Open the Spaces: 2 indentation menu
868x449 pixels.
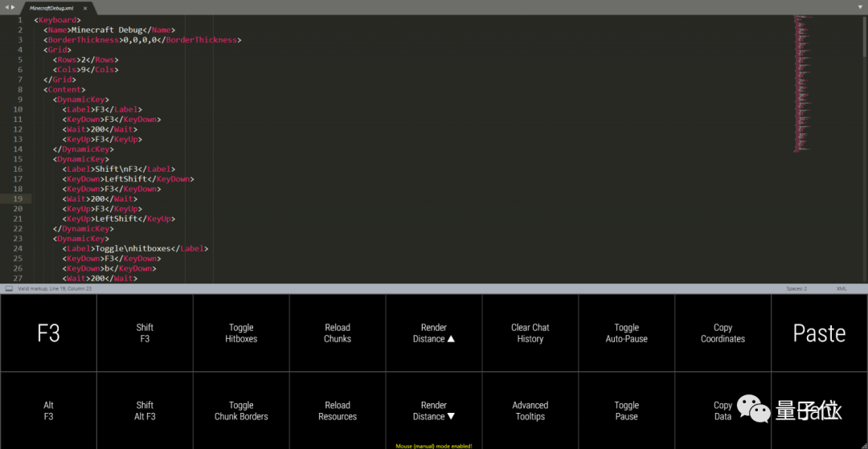click(796, 288)
